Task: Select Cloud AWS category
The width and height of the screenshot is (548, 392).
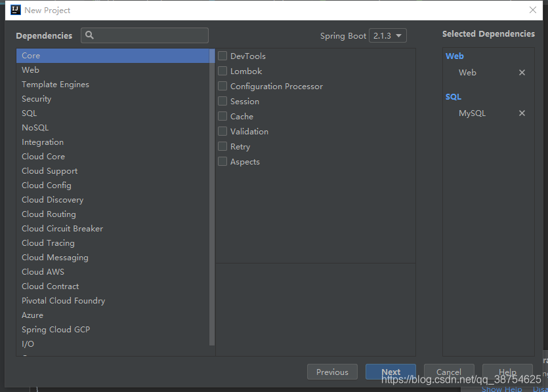Action: coord(112,272)
